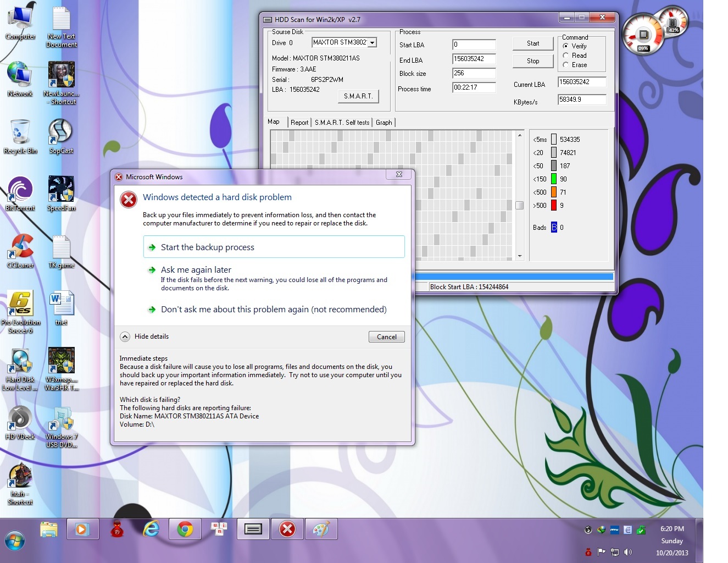Open Action Center flag tray icon

(601, 551)
